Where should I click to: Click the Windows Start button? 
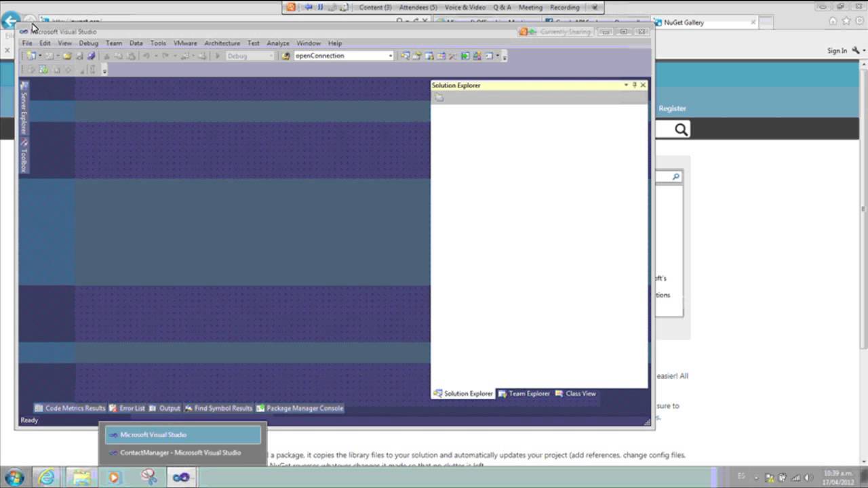point(14,477)
